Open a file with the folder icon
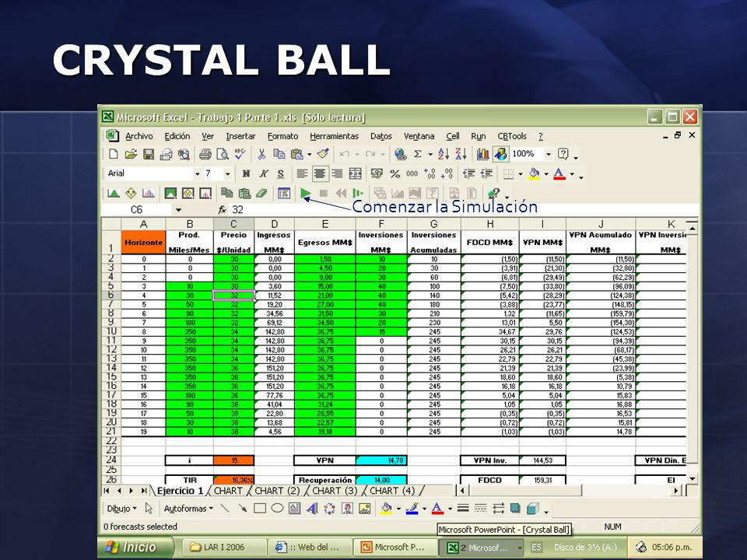Screen dimensions: 747x560 tap(131, 154)
